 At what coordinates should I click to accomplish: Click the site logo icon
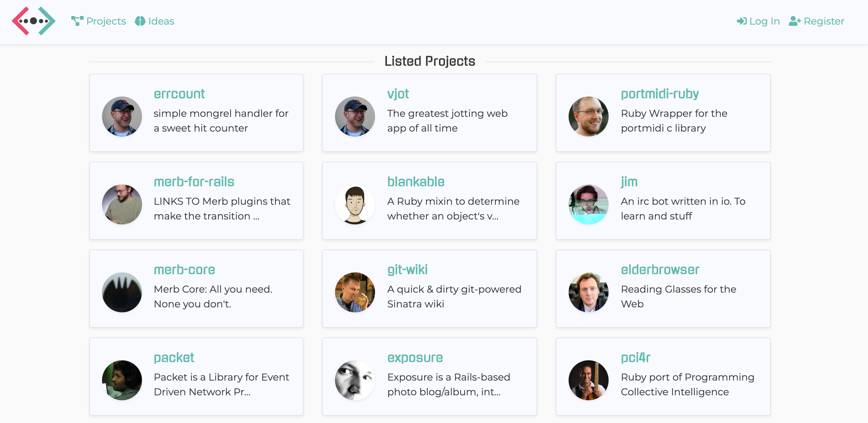point(34,21)
